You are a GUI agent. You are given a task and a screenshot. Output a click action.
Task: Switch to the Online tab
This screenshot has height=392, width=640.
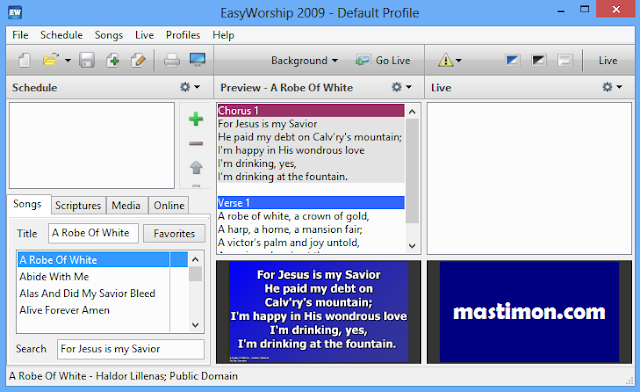169,205
